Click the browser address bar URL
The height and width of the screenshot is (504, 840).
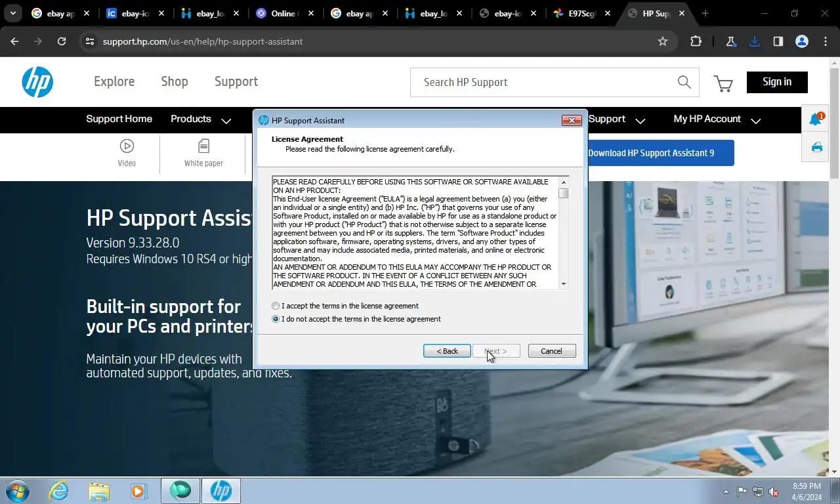click(x=203, y=41)
